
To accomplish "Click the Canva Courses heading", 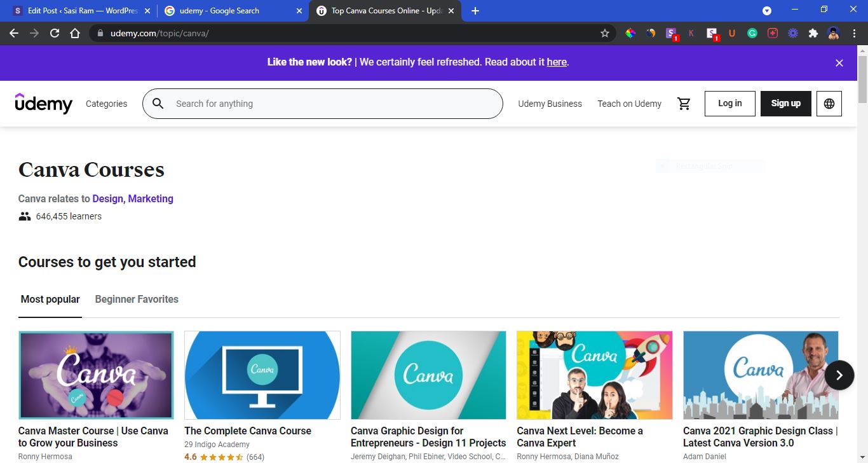I will tap(92, 170).
